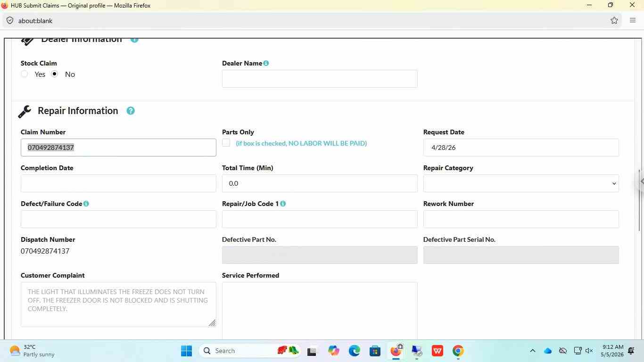Open the Firefox hamburger application menu

click(x=633, y=20)
